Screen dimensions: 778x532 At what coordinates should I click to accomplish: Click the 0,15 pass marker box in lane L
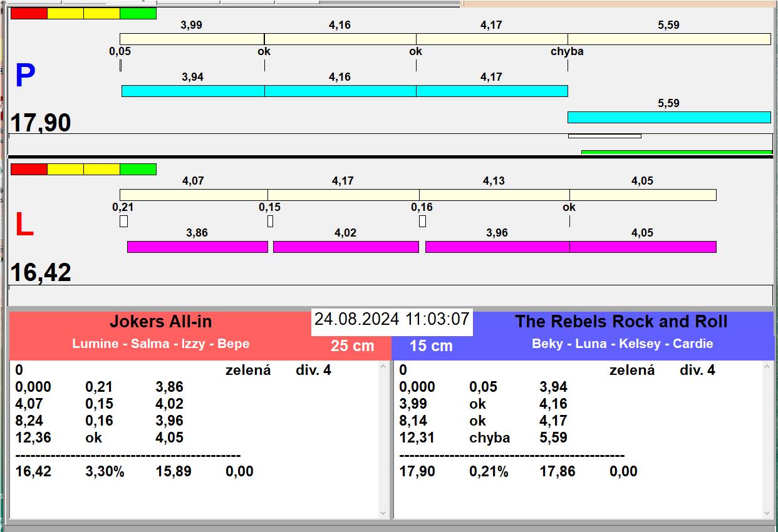pyautogui.click(x=270, y=221)
